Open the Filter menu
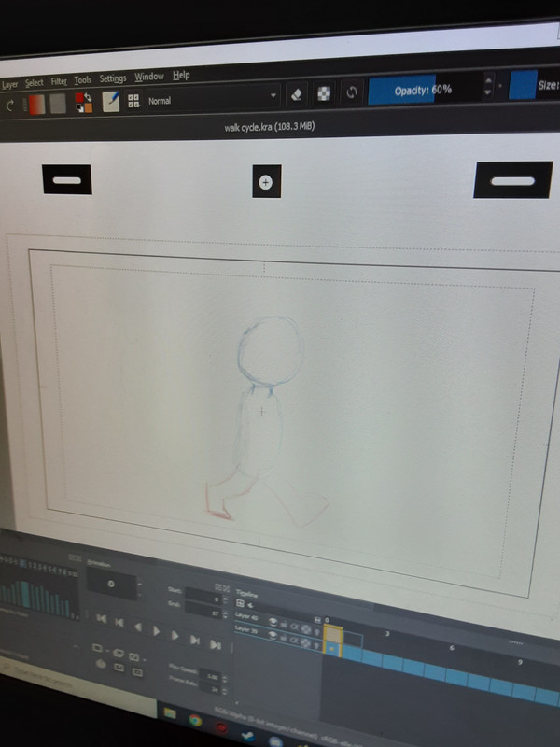This screenshot has height=747, width=560. 59,81
